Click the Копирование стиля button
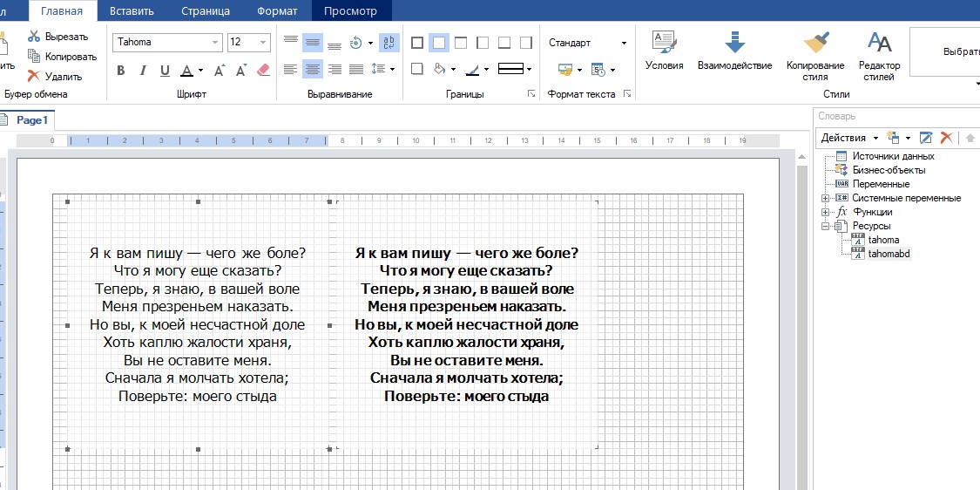 [x=815, y=55]
